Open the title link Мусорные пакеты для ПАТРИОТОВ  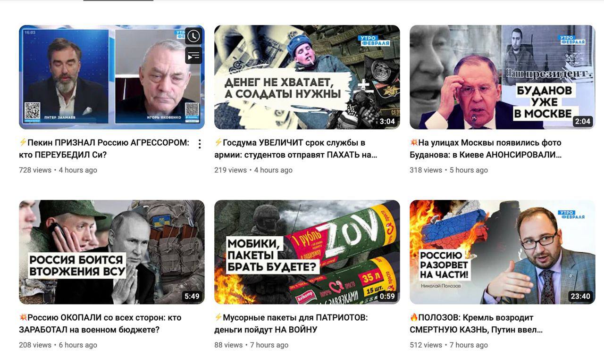(x=291, y=323)
